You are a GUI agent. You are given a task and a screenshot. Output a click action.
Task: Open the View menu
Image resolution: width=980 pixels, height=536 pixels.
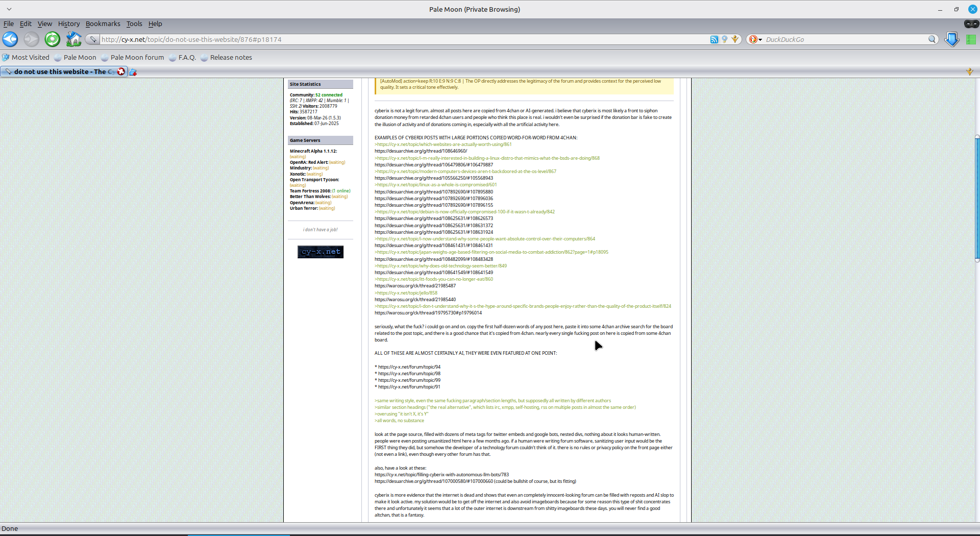(45, 23)
